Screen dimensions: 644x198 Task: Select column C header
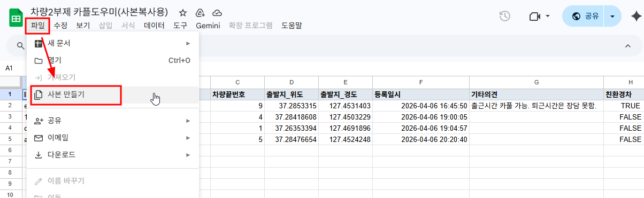click(x=237, y=82)
